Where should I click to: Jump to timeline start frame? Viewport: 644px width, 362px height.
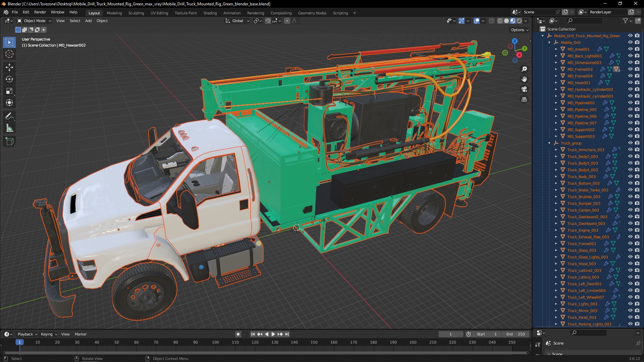tap(253, 334)
